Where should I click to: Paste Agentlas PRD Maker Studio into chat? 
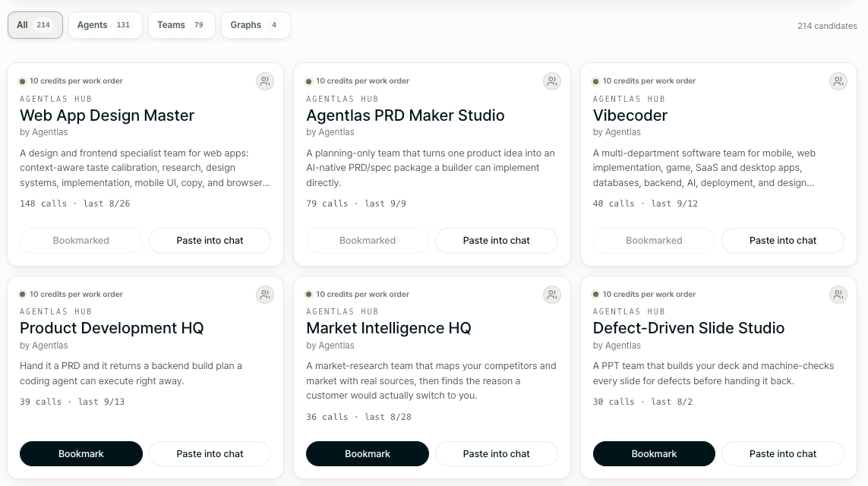[x=497, y=241]
